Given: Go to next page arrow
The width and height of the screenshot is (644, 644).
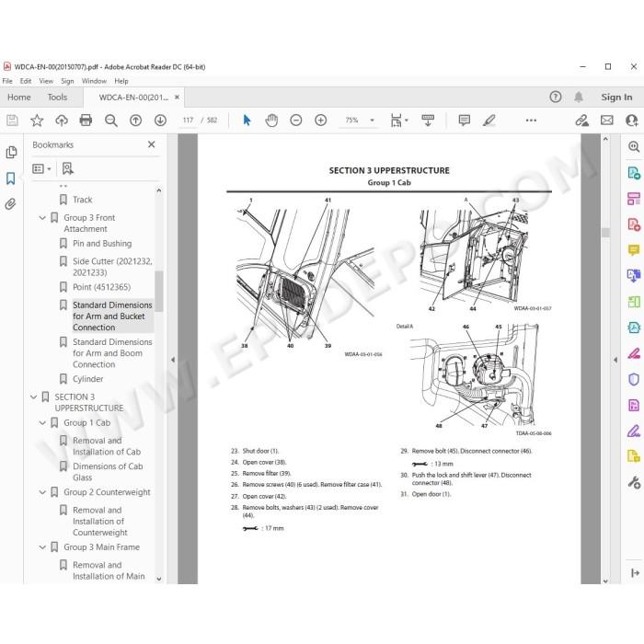Looking at the screenshot, I should (x=160, y=121).
